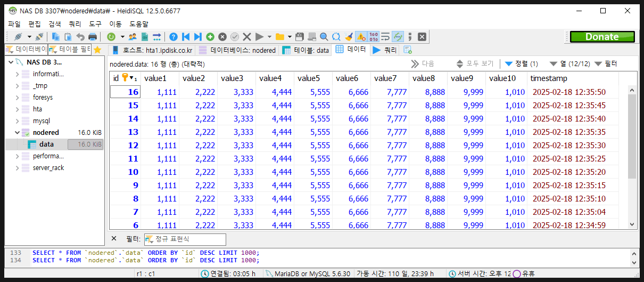Click the 필터 filter button
644x282 pixels.
(x=606, y=64)
